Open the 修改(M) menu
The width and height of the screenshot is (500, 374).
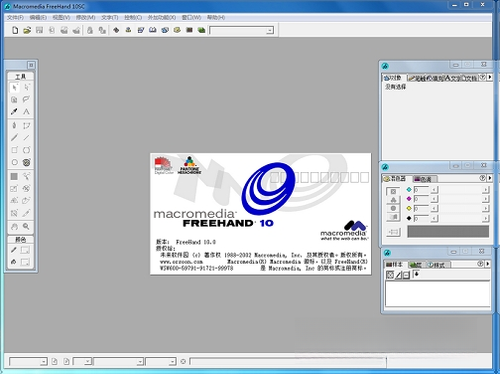pos(86,17)
